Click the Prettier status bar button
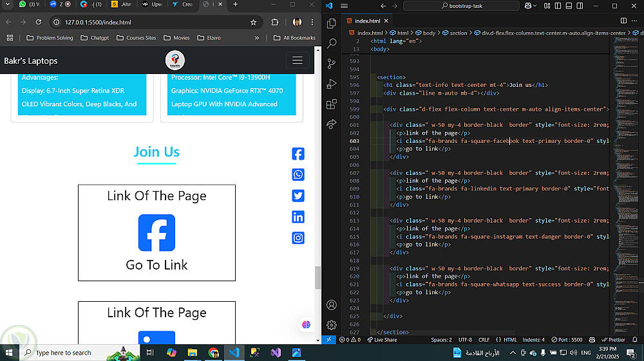The image size is (644, 361). 613,340
